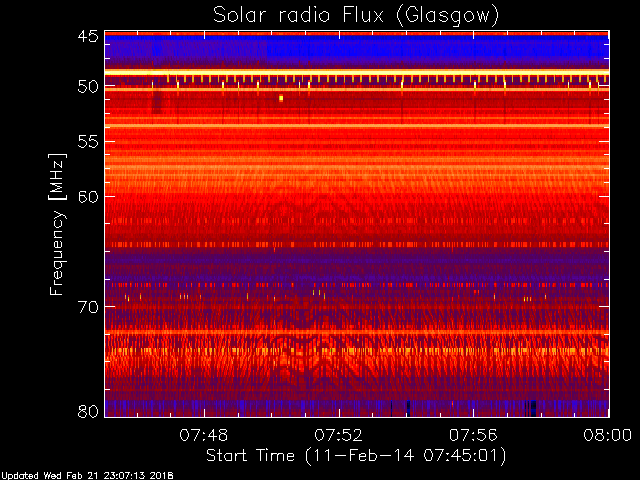
Task: Click the 80 frequency tick label
Action: point(88,411)
